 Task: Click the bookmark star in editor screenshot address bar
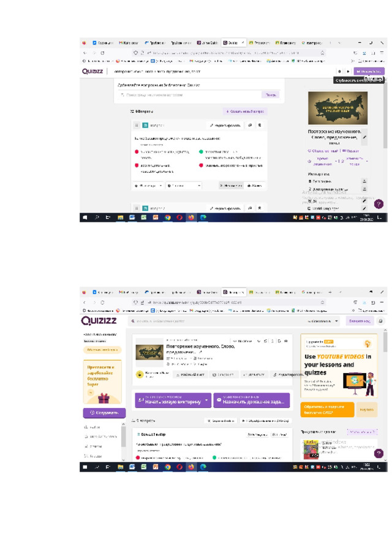(323, 53)
